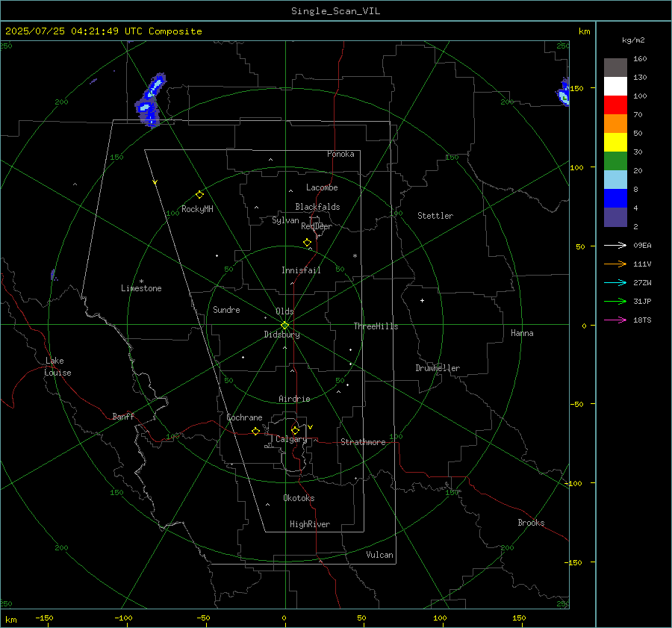The height and width of the screenshot is (628, 672).
Task: Click the Stettler label
Action: click(x=435, y=216)
